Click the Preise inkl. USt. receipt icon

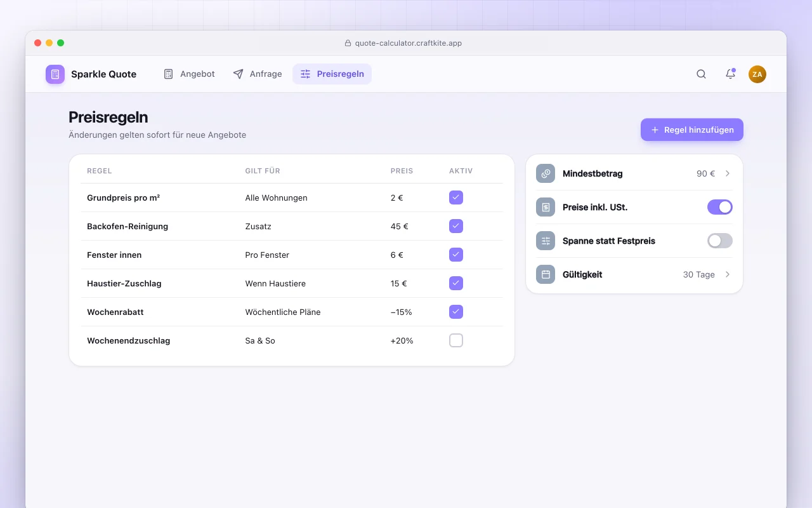(546, 207)
